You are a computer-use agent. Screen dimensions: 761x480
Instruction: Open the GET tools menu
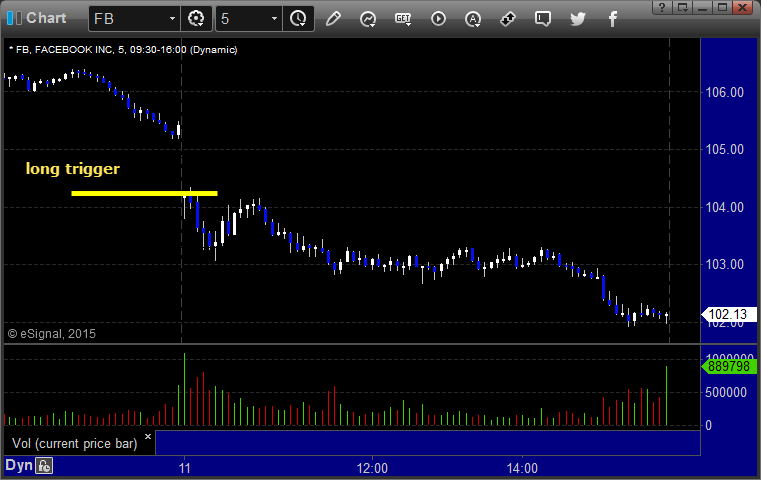click(403, 19)
